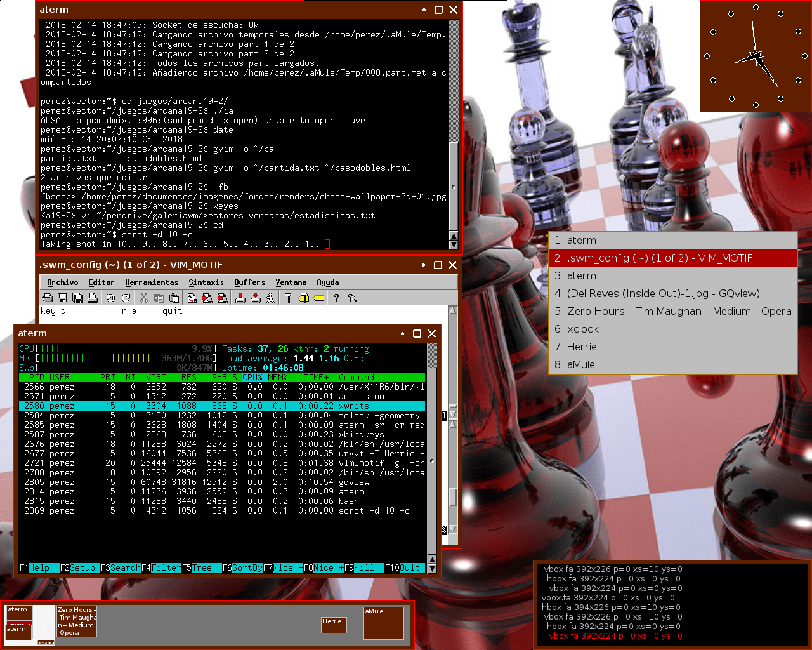The height and width of the screenshot is (650, 812).
Task: Click scroll-up arrow of top aterm window
Action: tap(453, 236)
